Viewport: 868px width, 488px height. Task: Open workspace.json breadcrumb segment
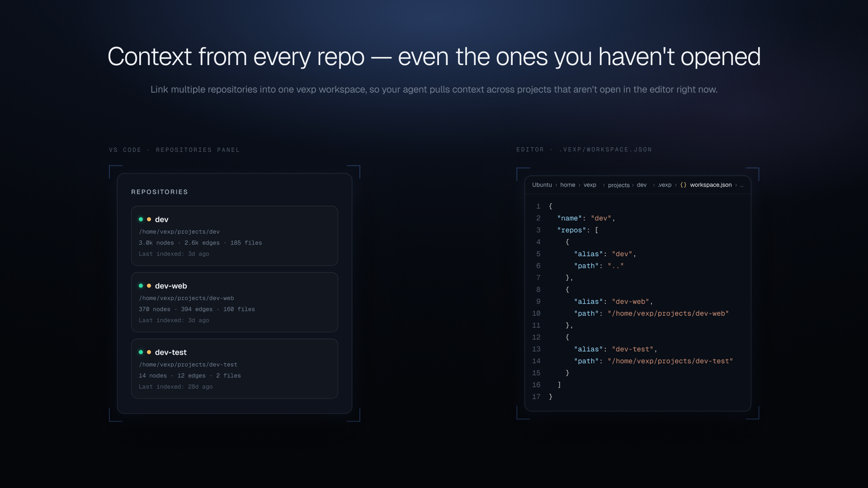(x=711, y=185)
